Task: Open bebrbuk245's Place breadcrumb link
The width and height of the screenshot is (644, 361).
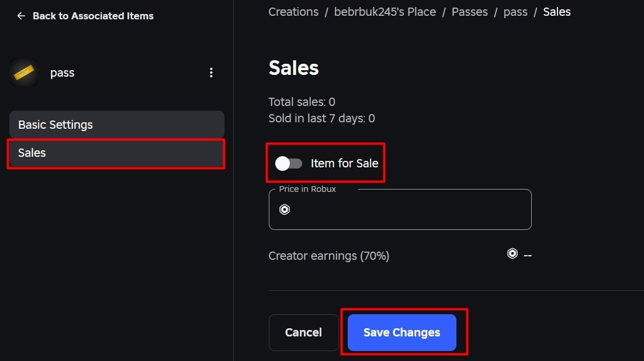Action: (x=385, y=12)
